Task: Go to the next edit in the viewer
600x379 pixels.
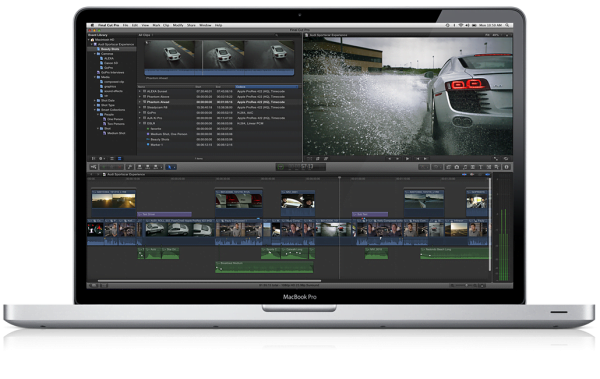Action: coord(426,158)
